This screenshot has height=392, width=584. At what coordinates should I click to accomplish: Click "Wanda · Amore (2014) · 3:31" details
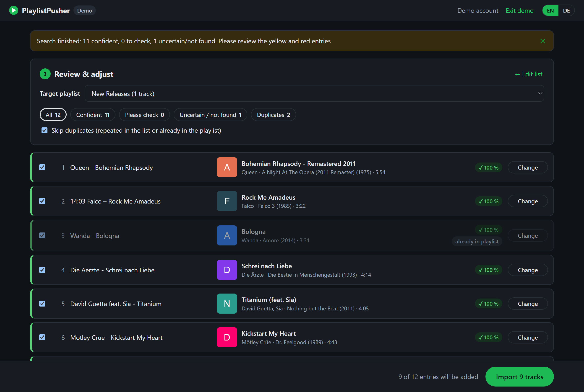point(275,240)
